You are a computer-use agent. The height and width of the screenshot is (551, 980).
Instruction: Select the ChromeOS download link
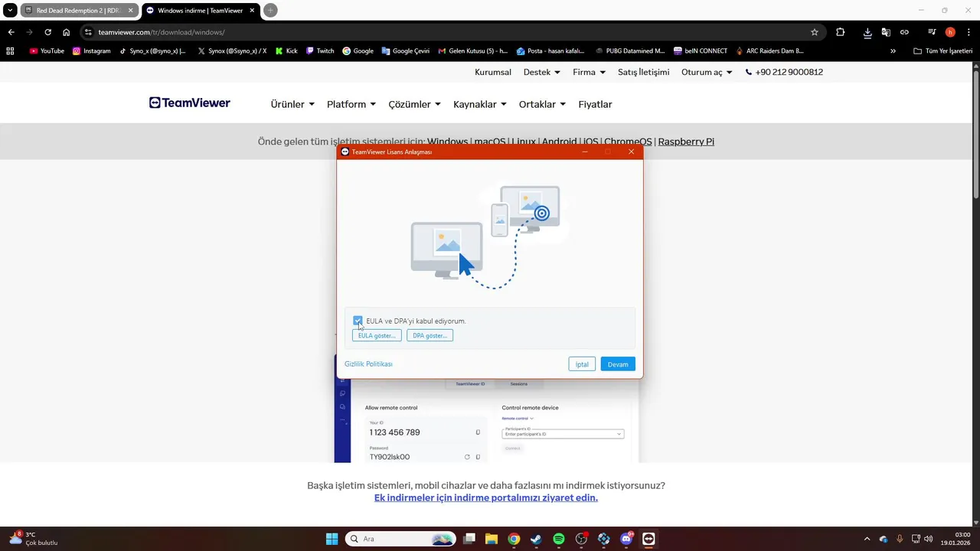click(628, 142)
